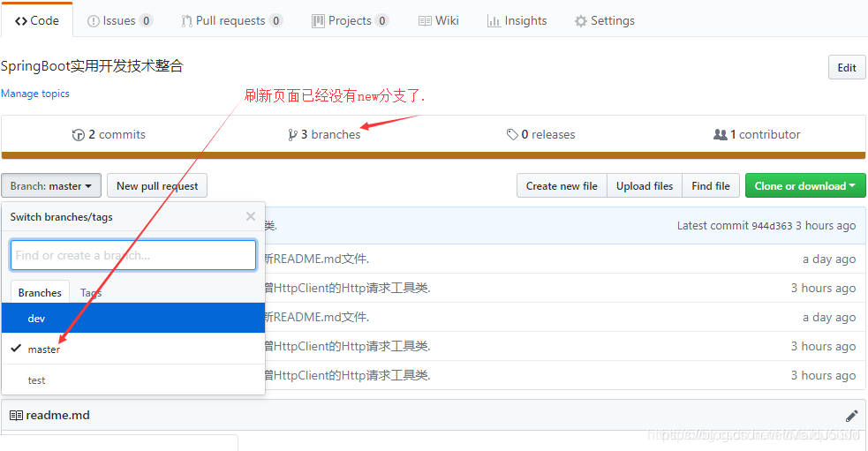868x451 pixels.
Task: Click the Code tab angle-bracket icon
Action: [21, 21]
